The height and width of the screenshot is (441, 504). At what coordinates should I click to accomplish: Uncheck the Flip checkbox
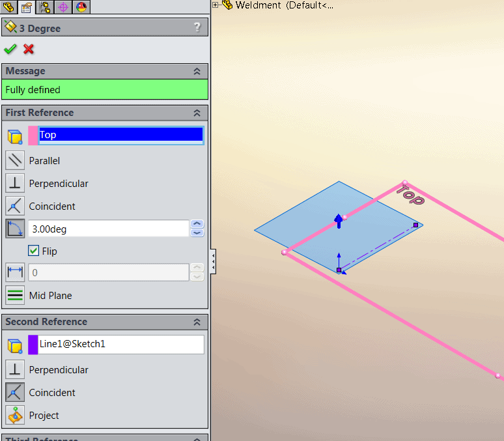click(x=33, y=251)
